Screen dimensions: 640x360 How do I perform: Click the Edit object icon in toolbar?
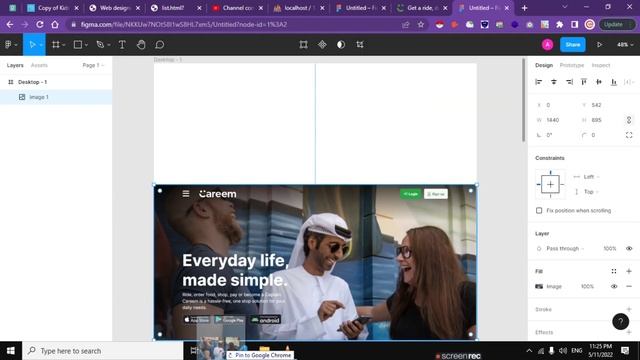[303, 44]
